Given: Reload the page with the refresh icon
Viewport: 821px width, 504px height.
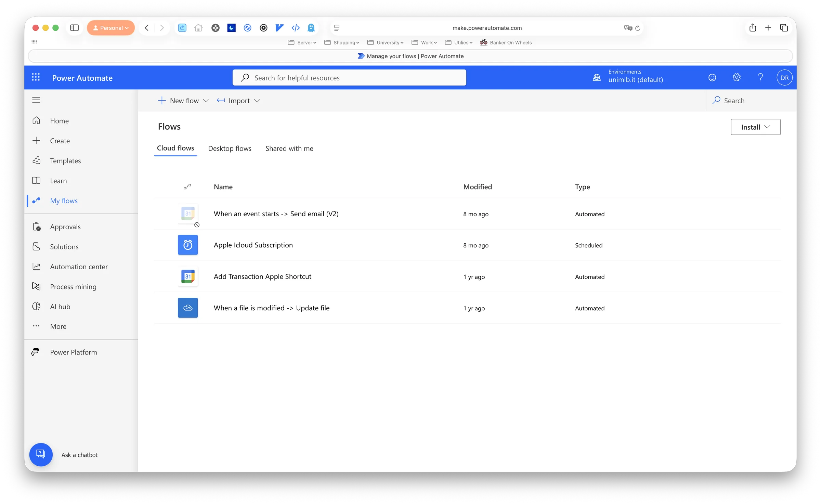Looking at the screenshot, I should (x=638, y=28).
